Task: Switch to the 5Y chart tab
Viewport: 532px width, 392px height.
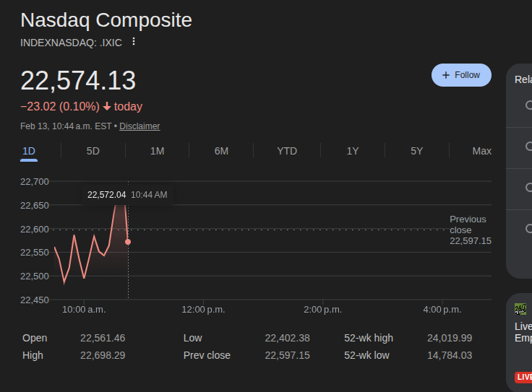Action: 416,151
